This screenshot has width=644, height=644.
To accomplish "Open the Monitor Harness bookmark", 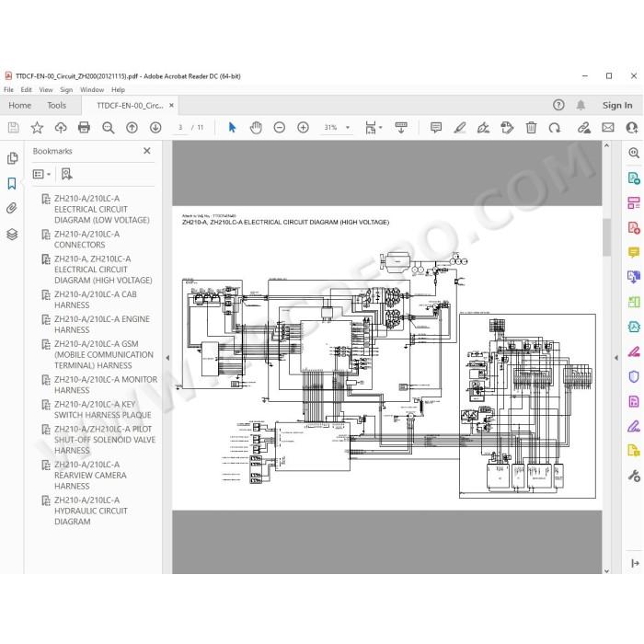I will [x=106, y=385].
